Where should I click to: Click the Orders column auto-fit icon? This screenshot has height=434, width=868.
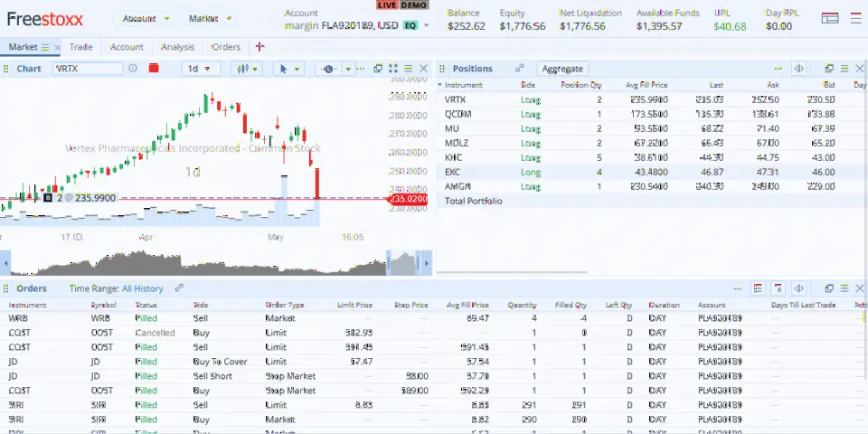798,288
